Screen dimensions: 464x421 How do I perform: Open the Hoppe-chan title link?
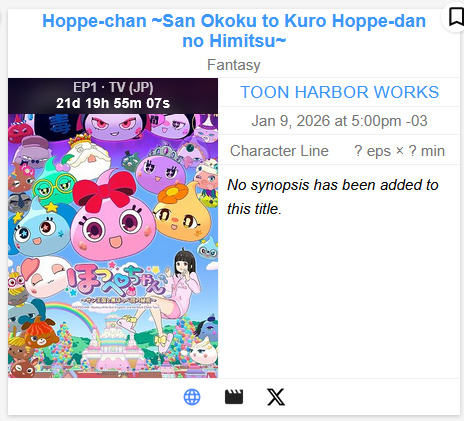234,31
